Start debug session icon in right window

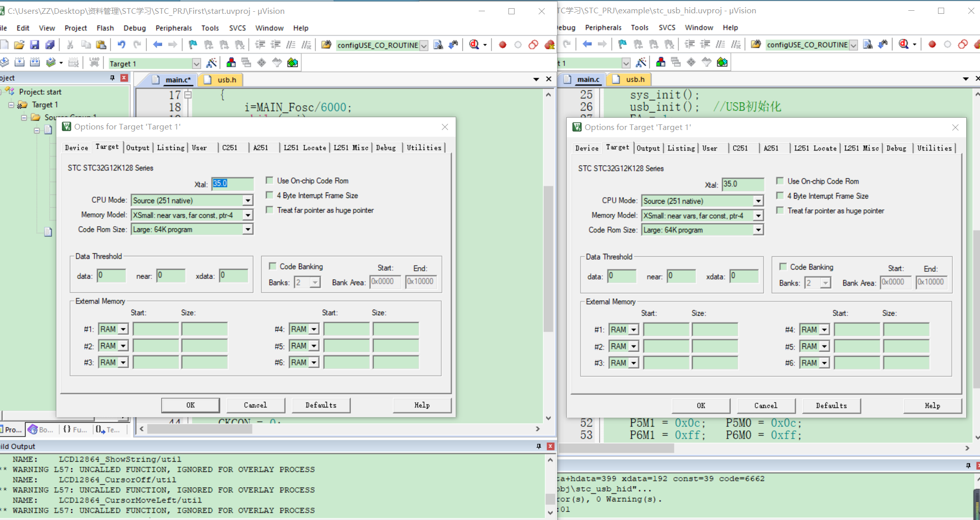pos(904,45)
